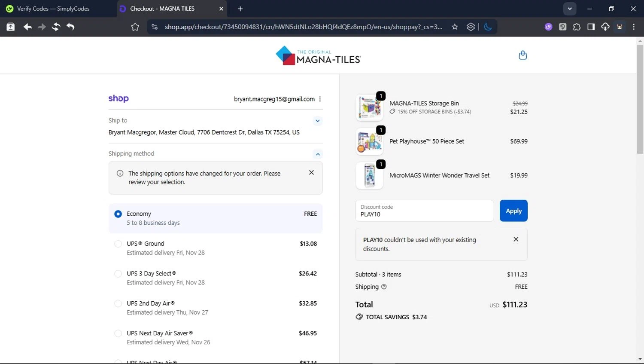644x364 pixels.
Task: Click the cloud upload toolbar icon
Action: click(605, 27)
